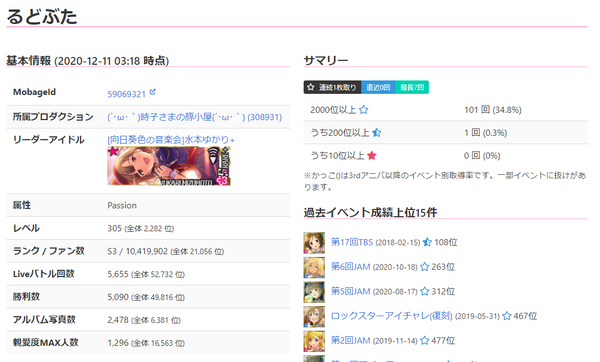Click the 直近0回 blue badge
The width and height of the screenshot is (600, 362).
click(378, 87)
